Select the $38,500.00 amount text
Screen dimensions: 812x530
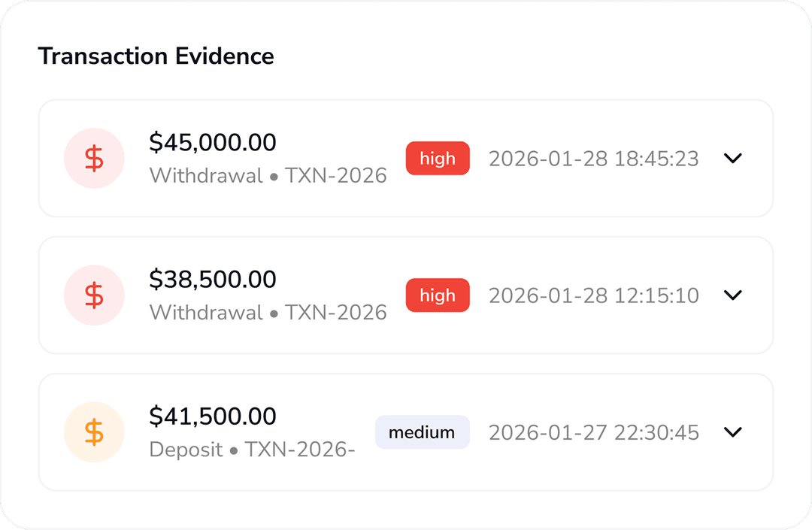point(213,279)
